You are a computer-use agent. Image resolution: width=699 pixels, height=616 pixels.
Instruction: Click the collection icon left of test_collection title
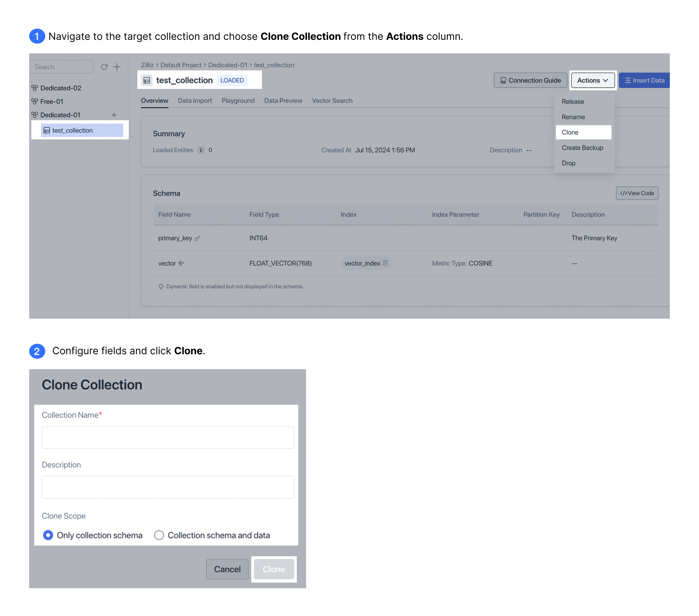(x=147, y=80)
